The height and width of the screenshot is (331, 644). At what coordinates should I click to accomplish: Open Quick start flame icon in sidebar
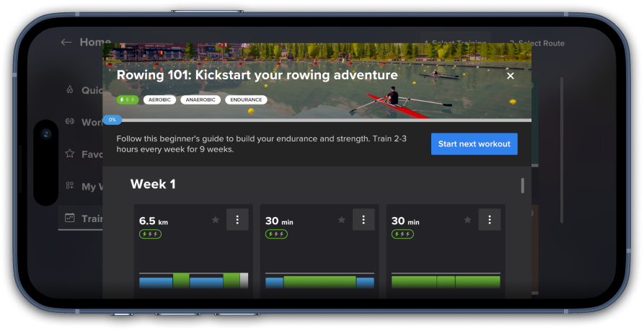pyautogui.click(x=70, y=89)
